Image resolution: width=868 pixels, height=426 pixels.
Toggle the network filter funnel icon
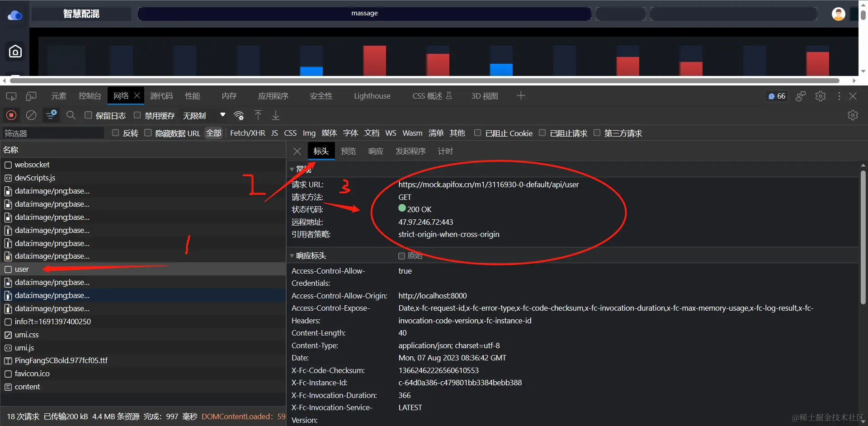[51, 115]
